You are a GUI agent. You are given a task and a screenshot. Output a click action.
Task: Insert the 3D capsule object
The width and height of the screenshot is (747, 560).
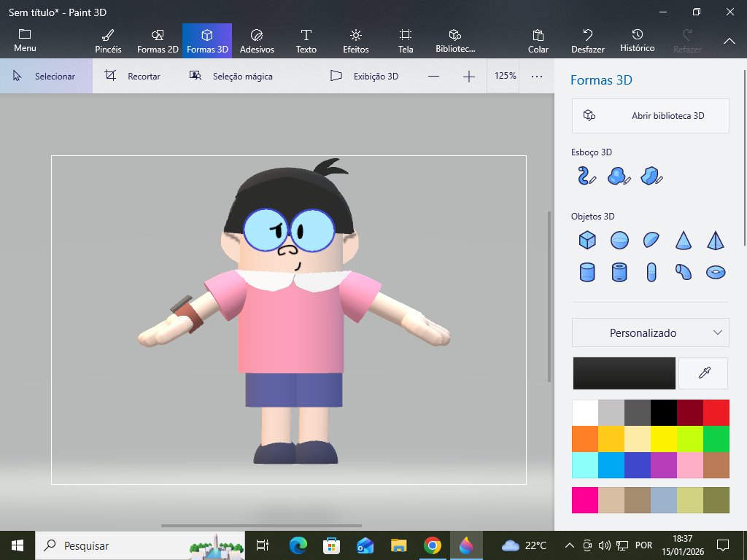click(x=651, y=273)
